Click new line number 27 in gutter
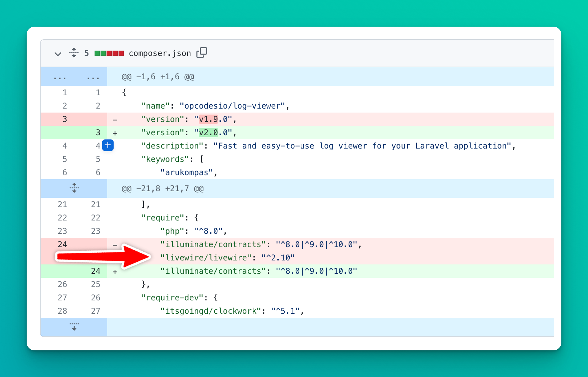 pyautogui.click(x=96, y=311)
